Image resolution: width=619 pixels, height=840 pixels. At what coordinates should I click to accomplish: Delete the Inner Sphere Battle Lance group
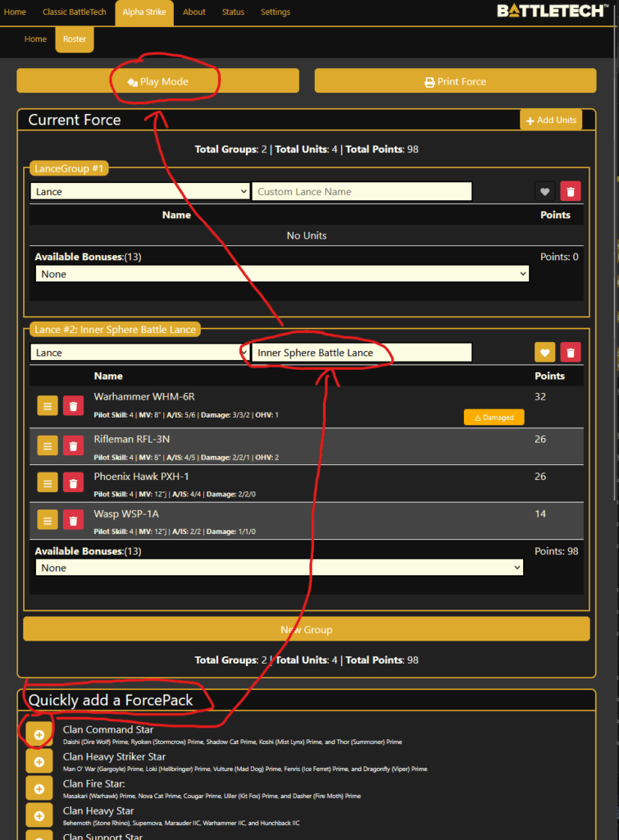[571, 353]
